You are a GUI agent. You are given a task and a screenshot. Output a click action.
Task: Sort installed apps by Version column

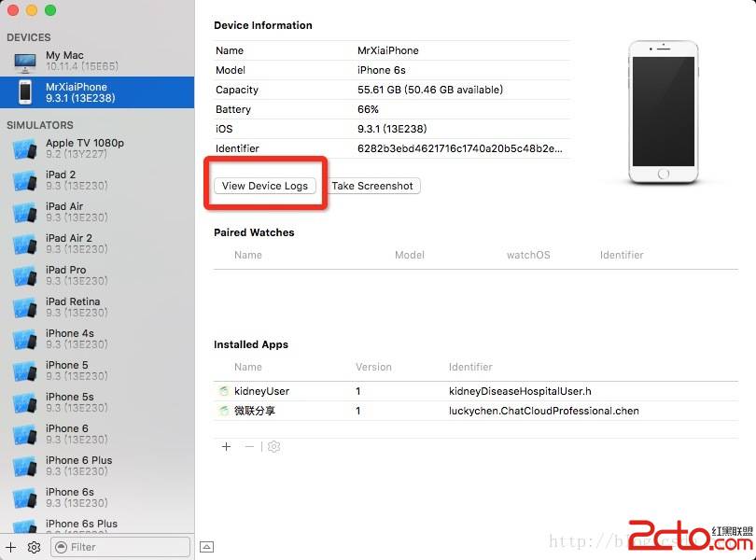coord(373,367)
